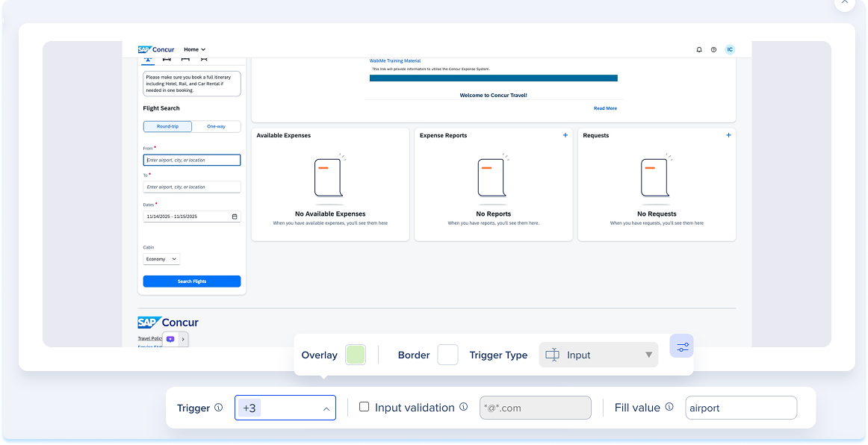Open the Cabin Economy dropdown
This screenshot has width=868, height=445.
pos(161,259)
